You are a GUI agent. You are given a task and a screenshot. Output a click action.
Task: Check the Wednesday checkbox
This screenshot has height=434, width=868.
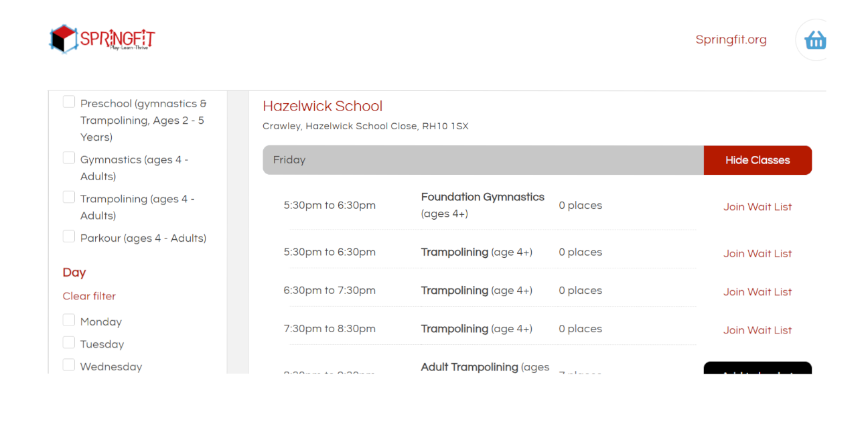[69, 365]
